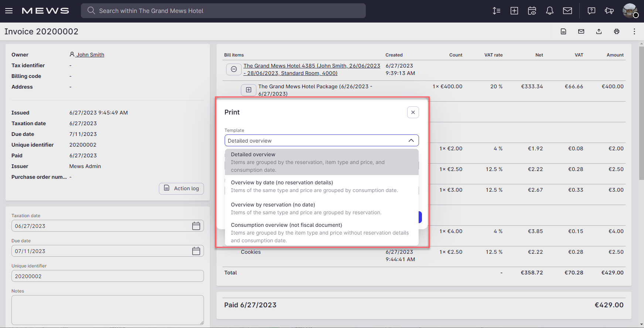Send invoice via envelope icon in header
Screen dimensions: 644x328
(581, 31)
